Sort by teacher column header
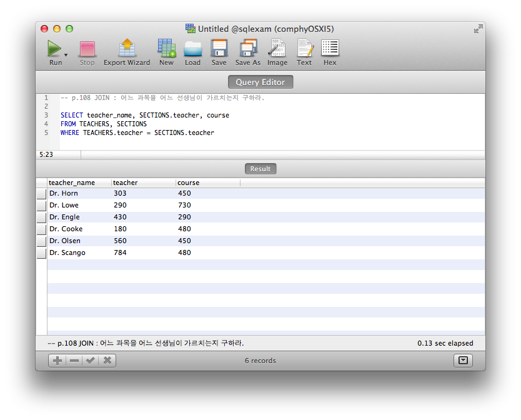 click(144, 182)
